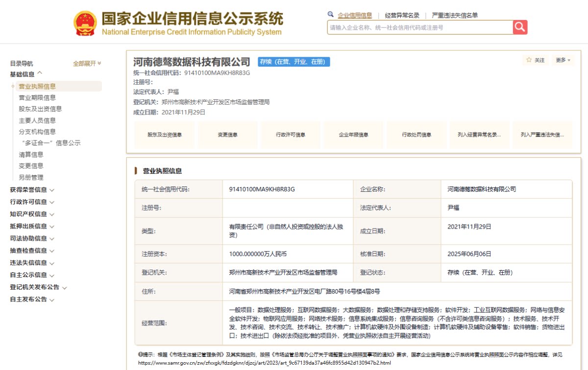This screenshot has width=588, height=370.
Task: Click the 关注 follow button
Action: [x=536, y=60]
